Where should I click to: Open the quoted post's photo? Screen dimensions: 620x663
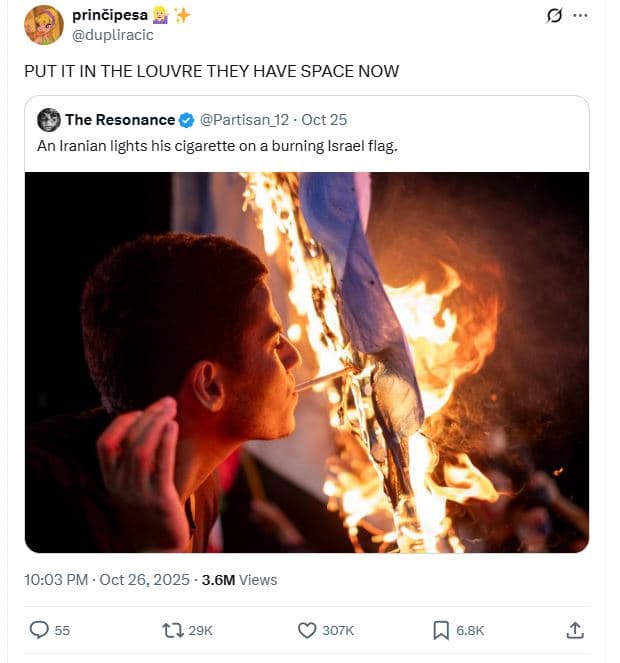point(306,362)
